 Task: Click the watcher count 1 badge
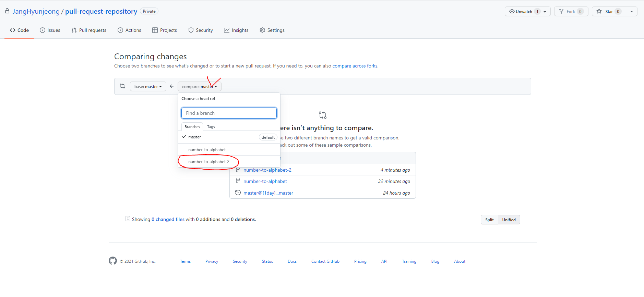[x=537, y=11]
